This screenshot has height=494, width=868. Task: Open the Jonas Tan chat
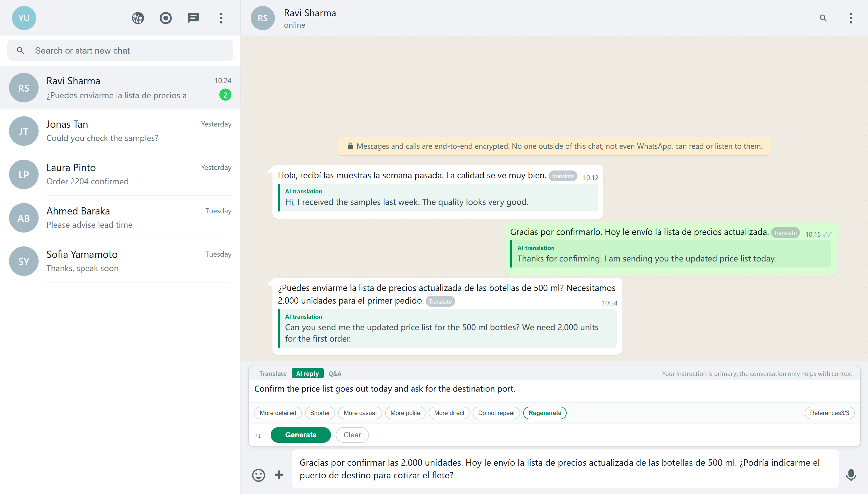(120, 131)
